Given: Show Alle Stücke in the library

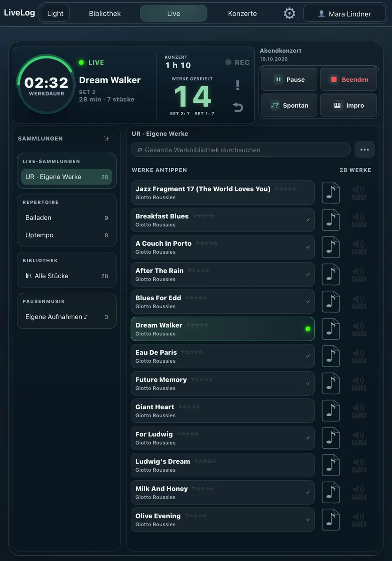Looking at the screenshot, I should 67,276.
